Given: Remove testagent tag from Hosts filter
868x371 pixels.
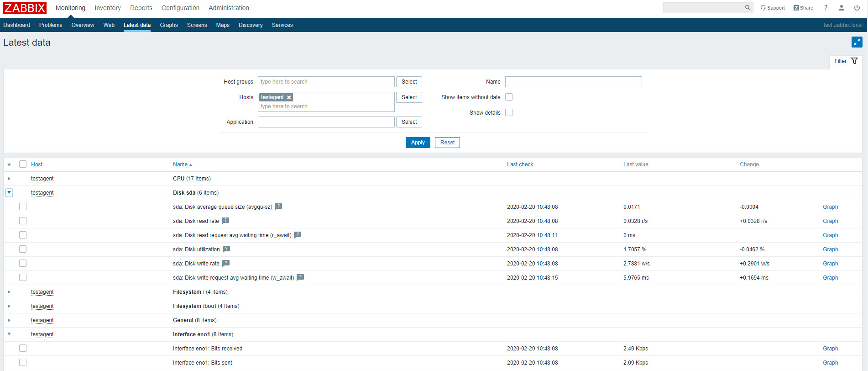Looking at the screenshot, I should (289, 97).
